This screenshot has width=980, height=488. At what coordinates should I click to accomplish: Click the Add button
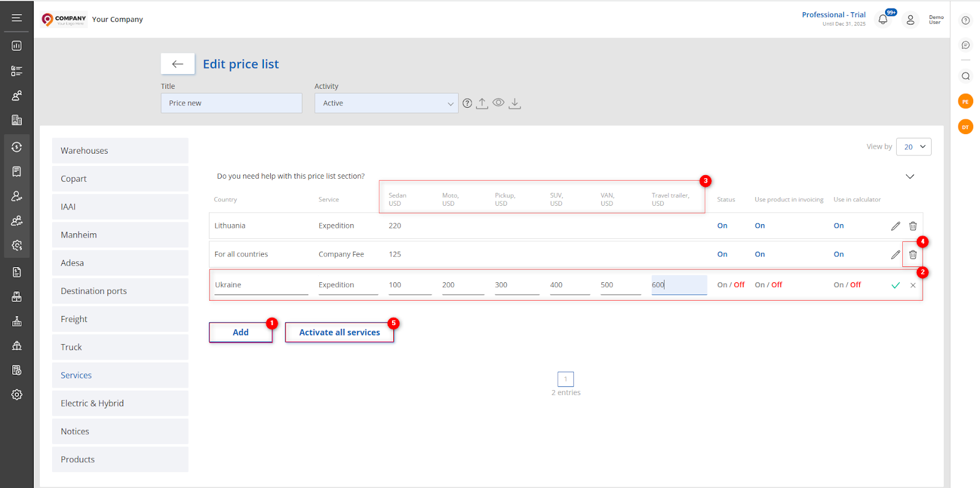click(241, 332)
